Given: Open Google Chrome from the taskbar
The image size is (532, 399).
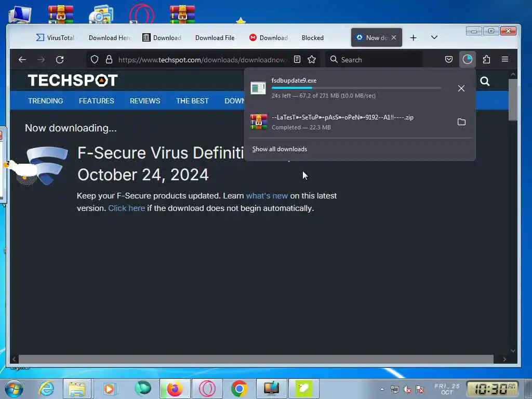Looking at the screenshot, I should pos(239,389).
